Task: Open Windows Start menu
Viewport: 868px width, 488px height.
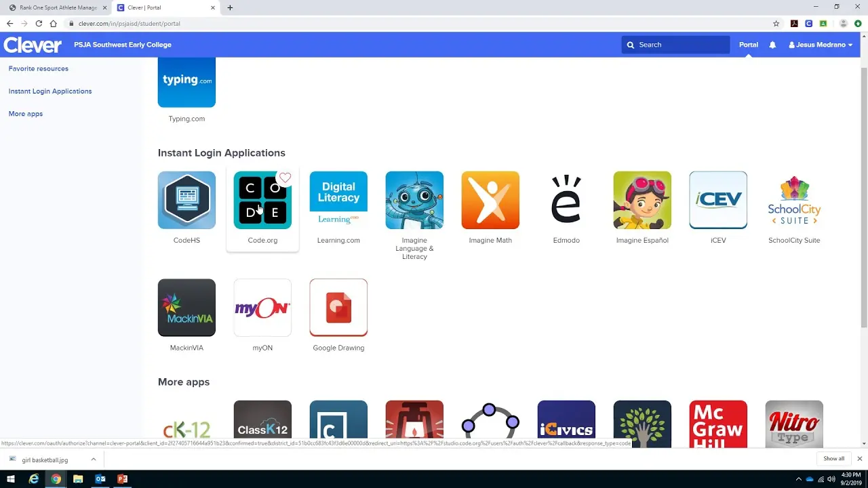Action: (11, 479)
